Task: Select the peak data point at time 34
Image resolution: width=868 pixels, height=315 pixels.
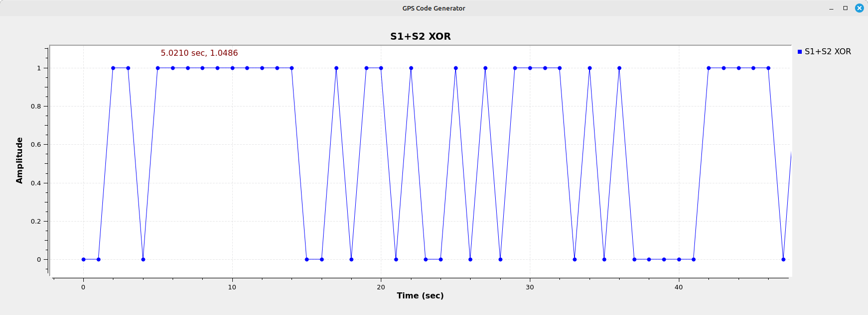Action: pyautogui.click(x=590, y=68)
